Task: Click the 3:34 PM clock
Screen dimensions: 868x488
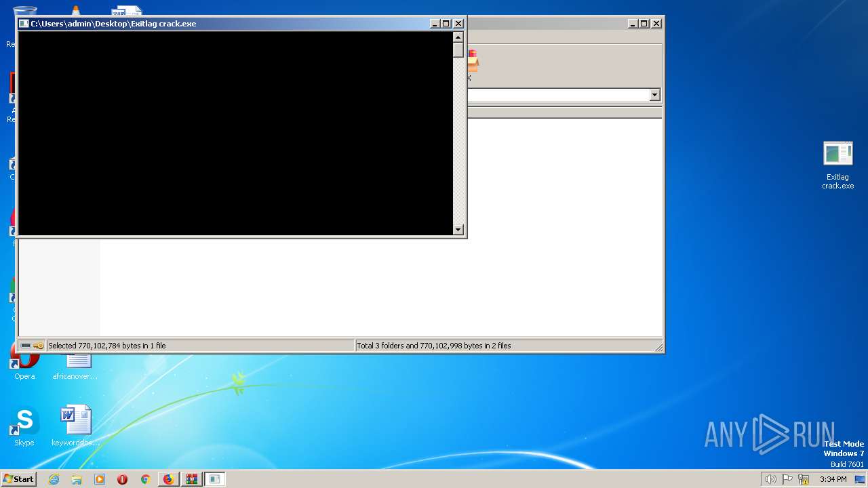Action: click(x=833, y=479)
